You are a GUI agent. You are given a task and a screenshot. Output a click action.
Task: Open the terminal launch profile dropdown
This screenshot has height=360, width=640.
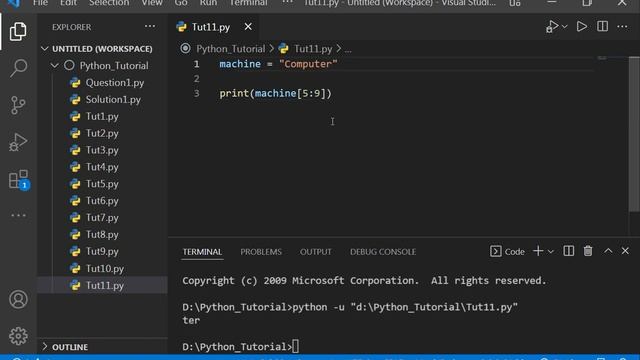(551, 251)
